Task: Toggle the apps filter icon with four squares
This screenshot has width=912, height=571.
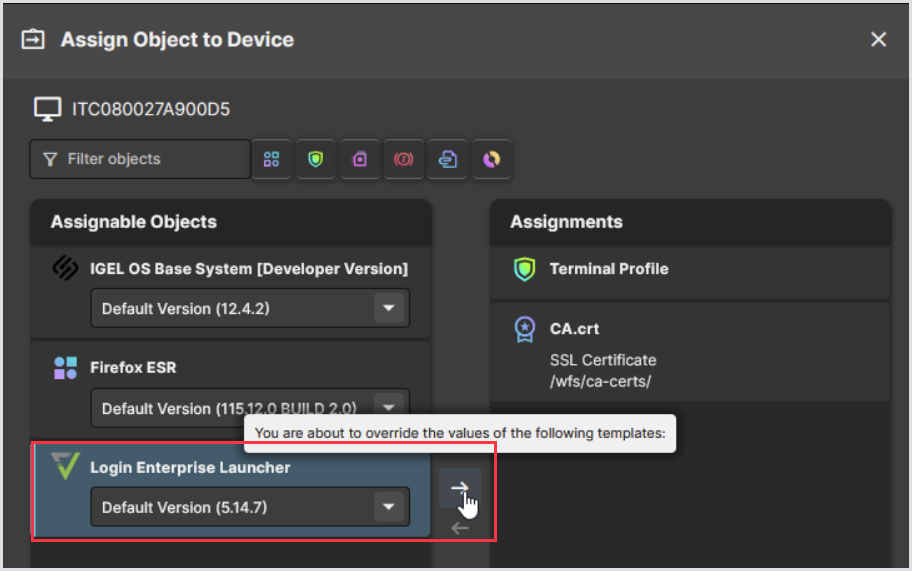Action: [271, 159]
